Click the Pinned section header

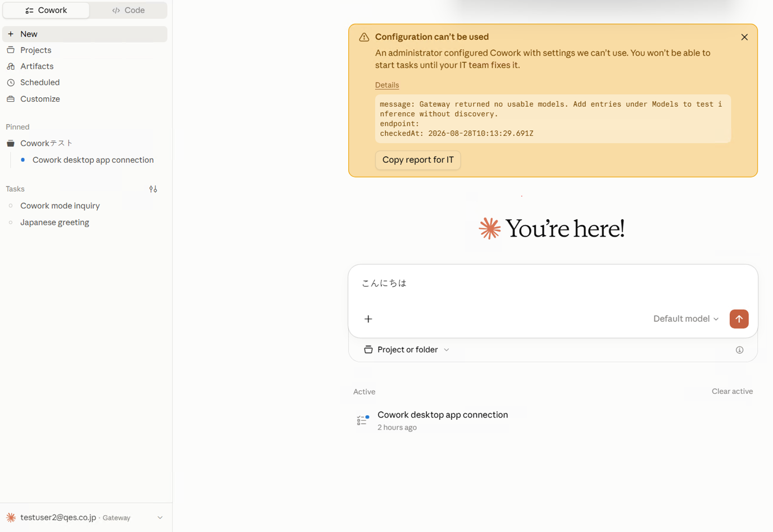(x=17, y=127)
